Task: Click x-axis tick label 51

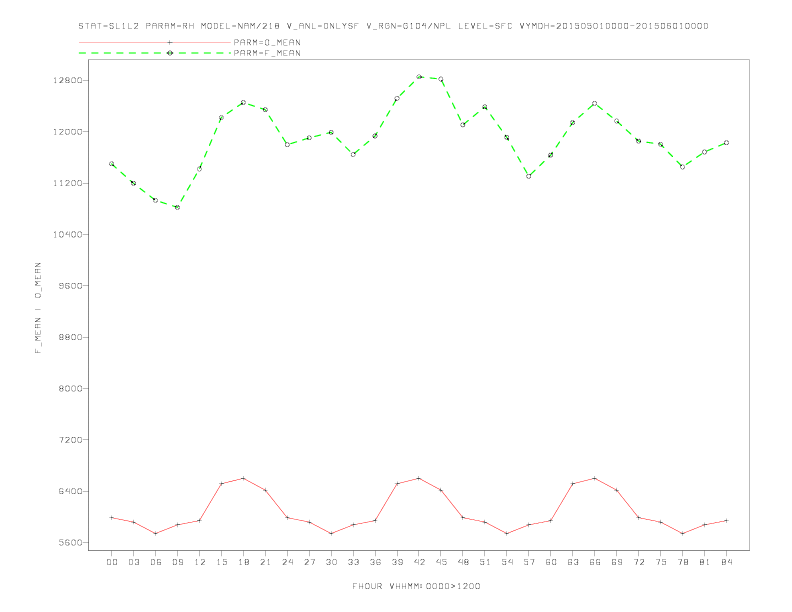Action: coord(485,562)
